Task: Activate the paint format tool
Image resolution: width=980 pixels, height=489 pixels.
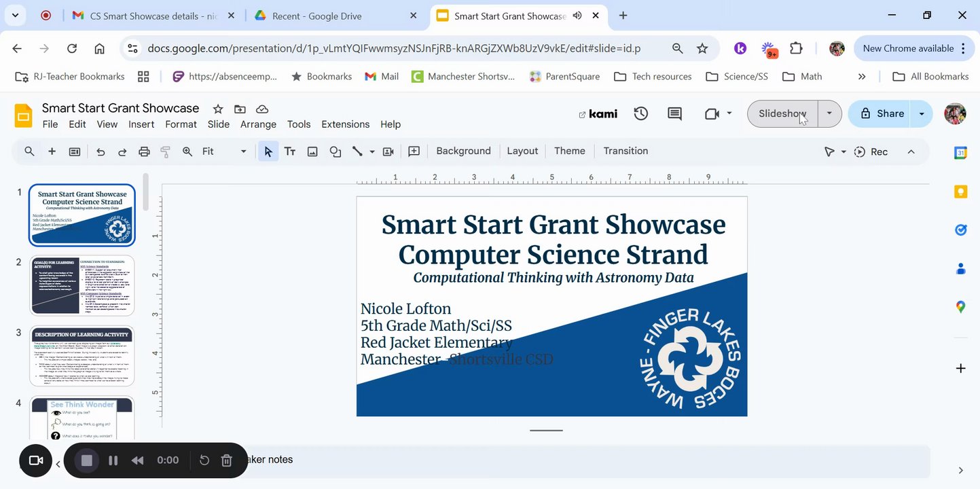Action: [165, 151]
